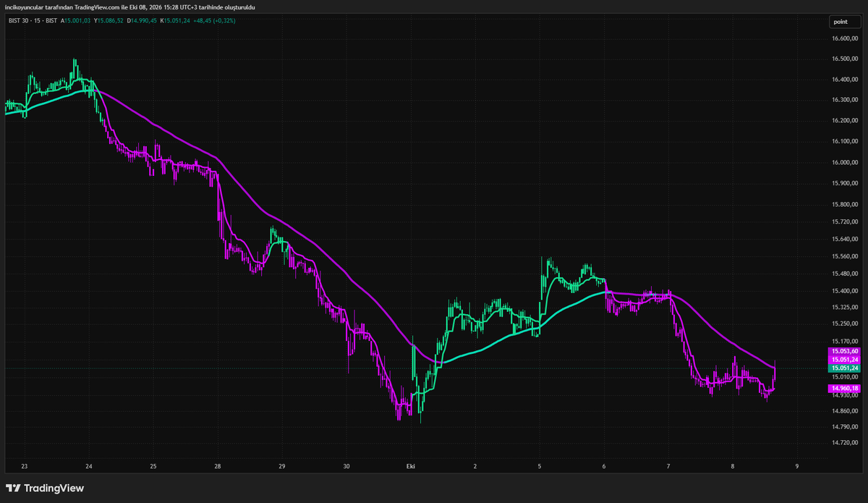Click the 15.170,00 price scale label
Image resolution: width=868 pixels, height=503 pixels.
pyautogui.click(x=844, y=341)
